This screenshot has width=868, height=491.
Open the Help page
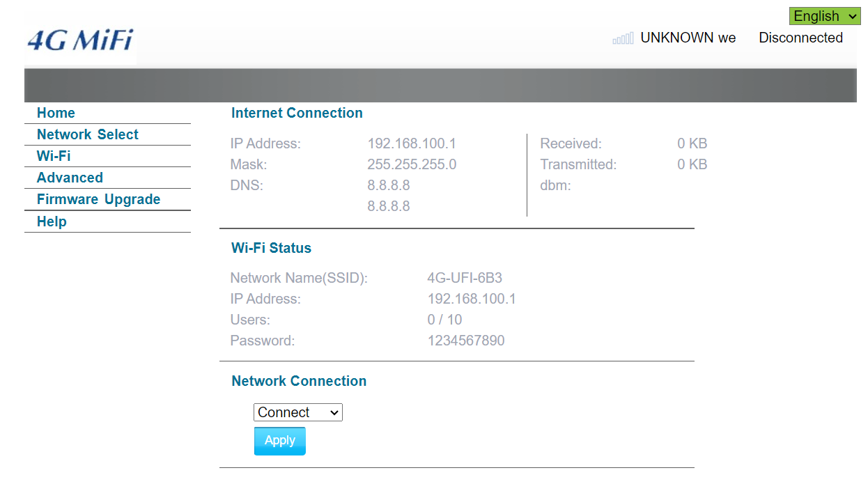[x=52, y=221]
